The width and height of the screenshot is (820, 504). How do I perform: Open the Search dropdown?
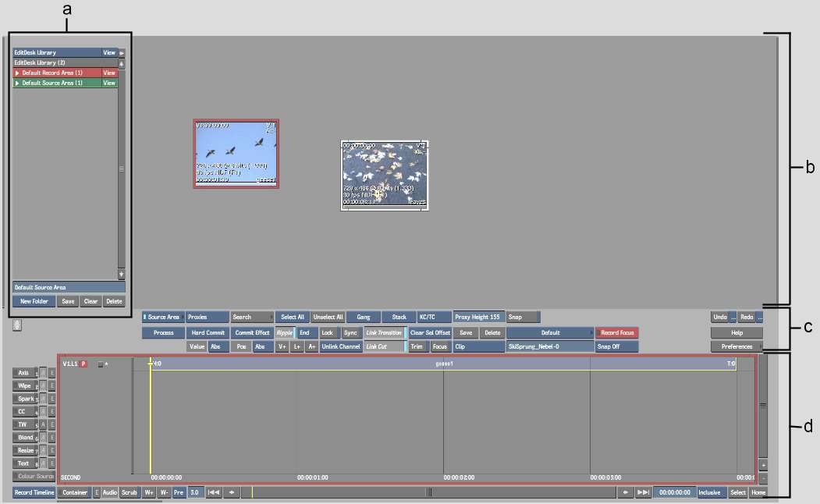(x=252, y=317)
